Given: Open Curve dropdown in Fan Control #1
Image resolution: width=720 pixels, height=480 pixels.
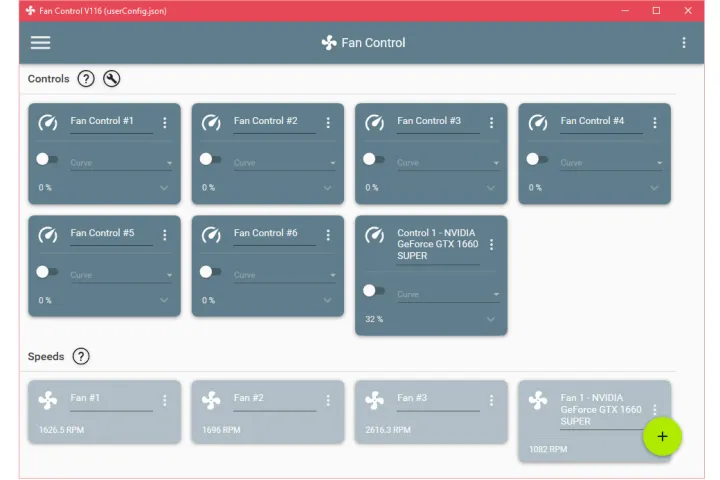Looking at the screenshot, I should point(121,163).
